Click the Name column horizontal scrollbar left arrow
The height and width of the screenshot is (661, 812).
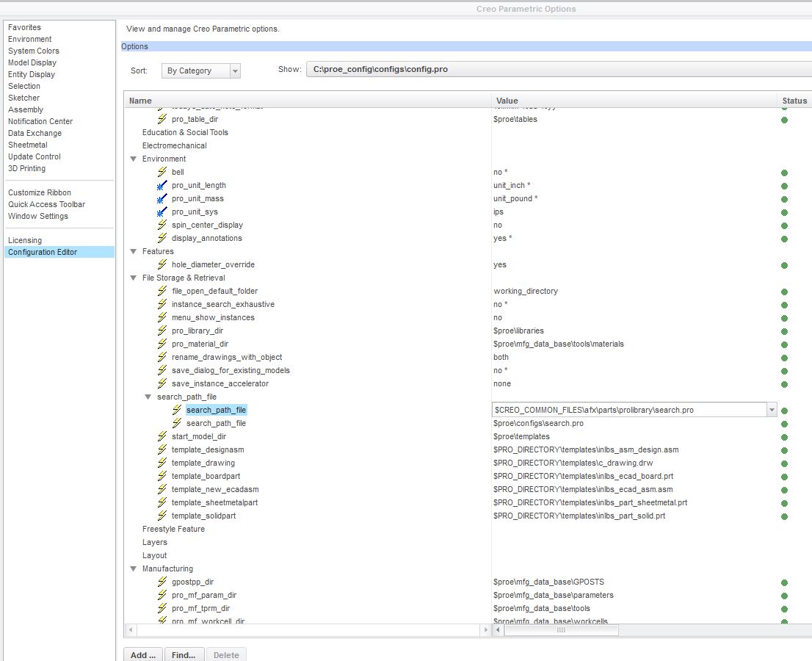click(131, 630)
